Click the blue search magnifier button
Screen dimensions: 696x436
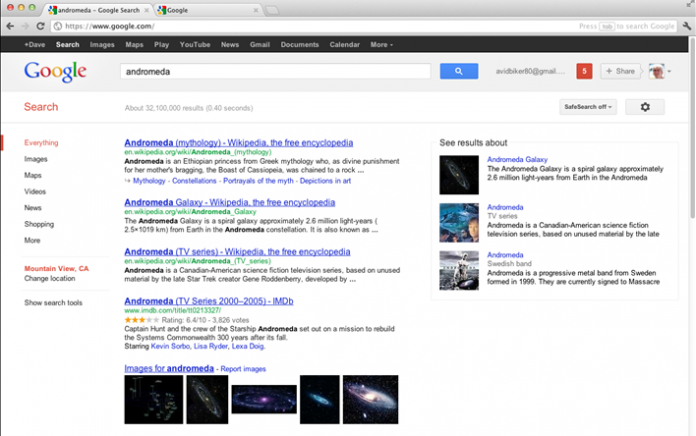click(x=458, y=71)
